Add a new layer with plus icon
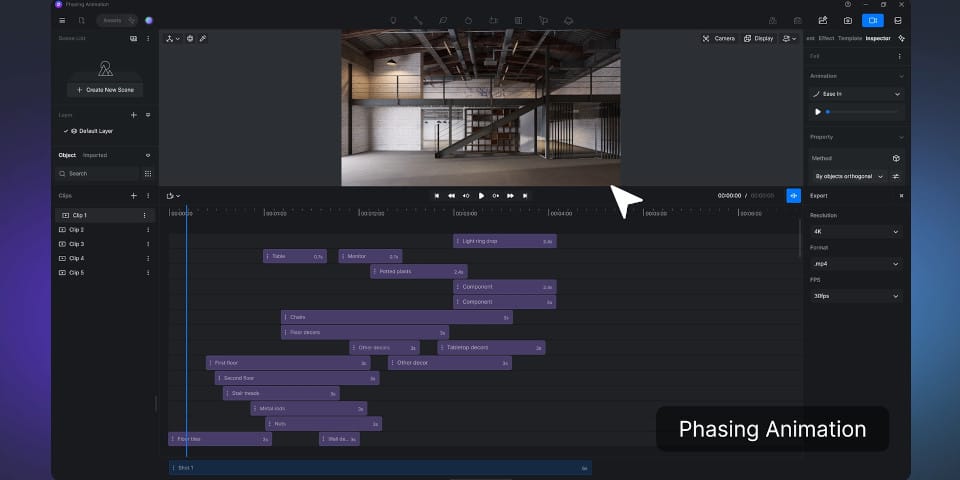This screenshot has width=960, height=480. 133,115
